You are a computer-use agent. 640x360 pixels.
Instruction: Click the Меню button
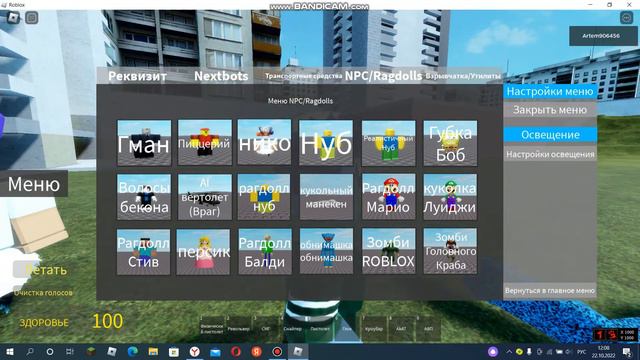coord(34,184)
